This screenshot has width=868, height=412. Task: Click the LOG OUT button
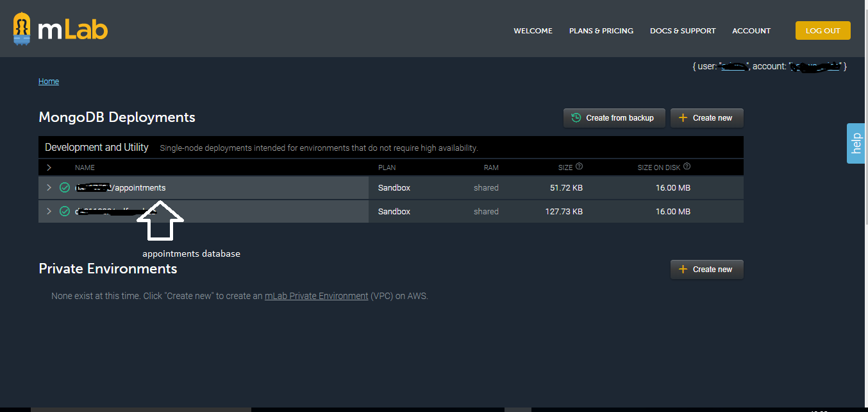(x=823, y=31)
